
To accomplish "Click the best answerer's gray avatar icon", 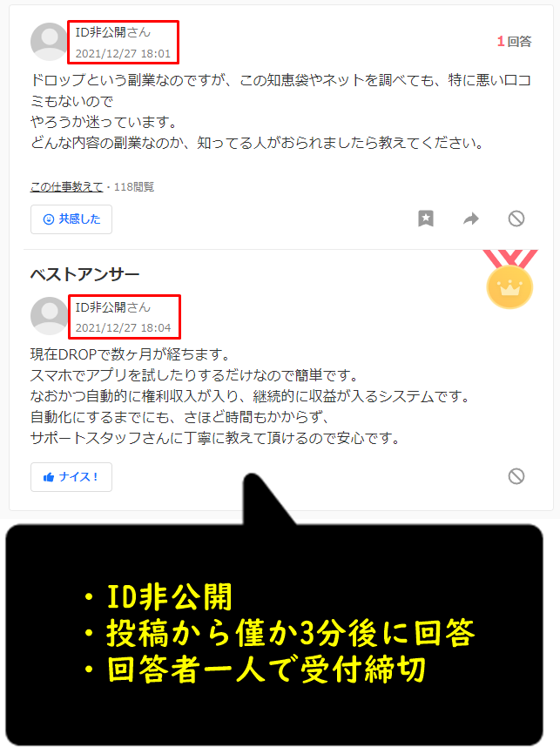I will (x=49, y=316).
